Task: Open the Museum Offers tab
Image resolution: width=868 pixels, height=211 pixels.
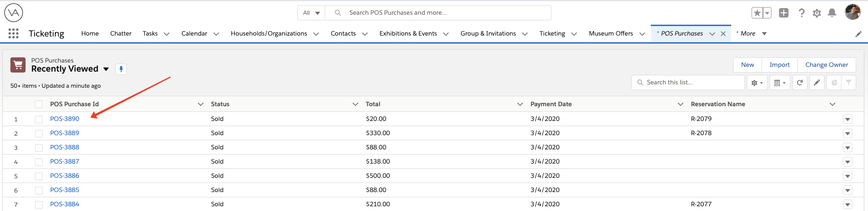Action: (x=611, y=33)
